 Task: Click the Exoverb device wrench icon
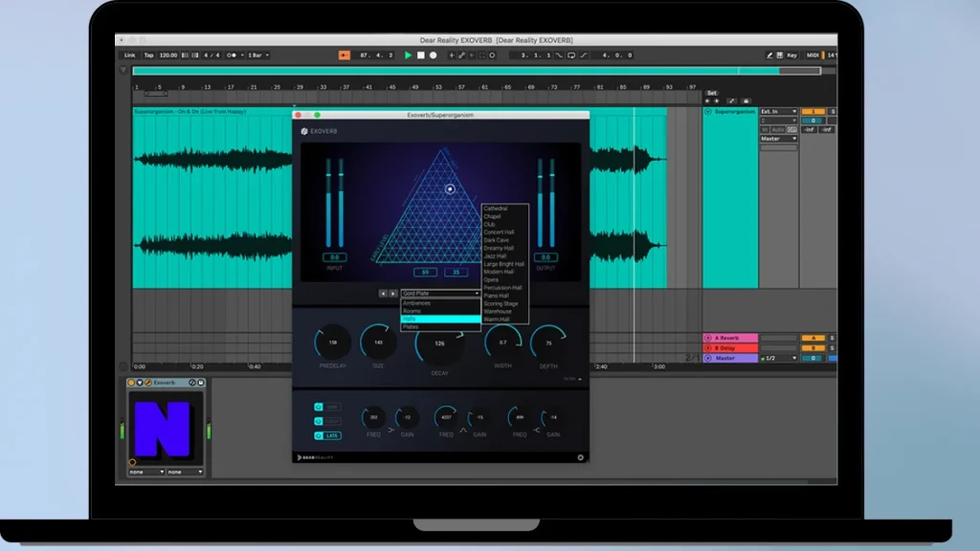(x=148, y=383)
